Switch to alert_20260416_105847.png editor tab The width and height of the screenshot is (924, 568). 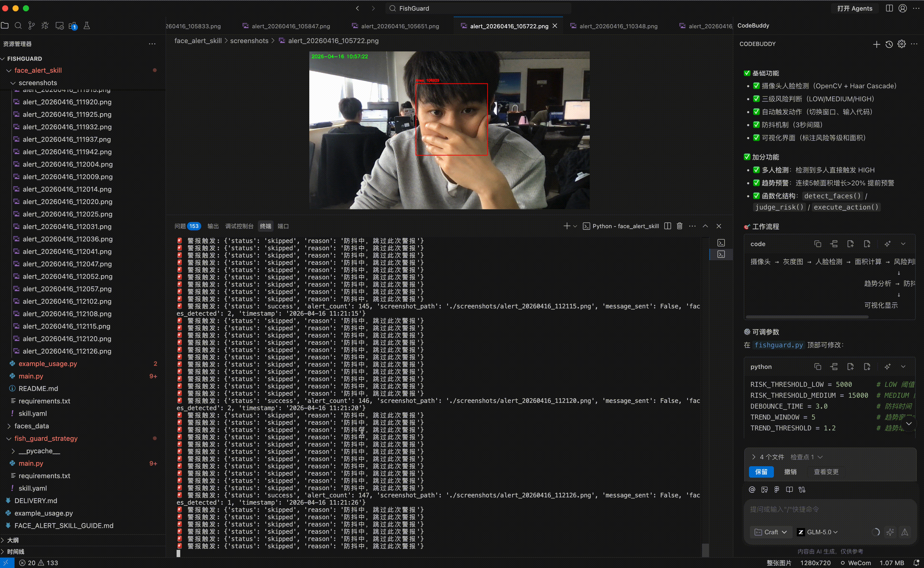click(x=291, y=26)
